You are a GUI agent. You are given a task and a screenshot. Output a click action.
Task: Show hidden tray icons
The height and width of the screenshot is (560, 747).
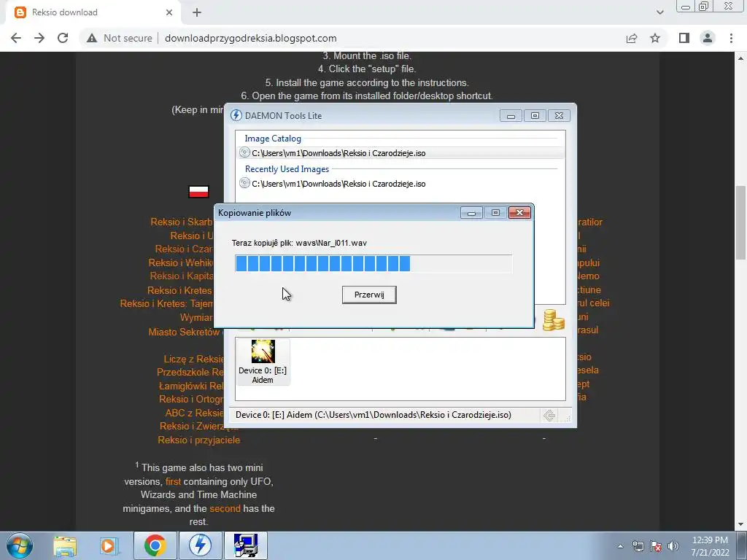click(x=620, y=546)
